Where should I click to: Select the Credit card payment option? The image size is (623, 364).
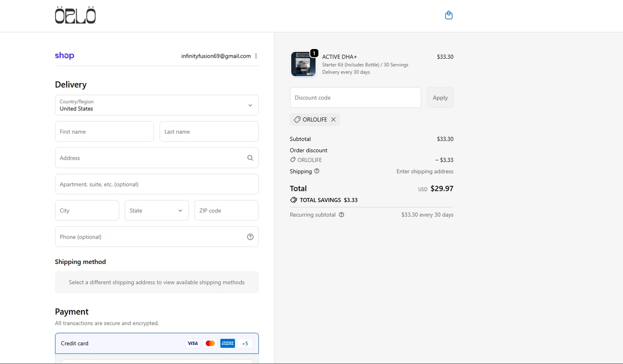point(157,343)
